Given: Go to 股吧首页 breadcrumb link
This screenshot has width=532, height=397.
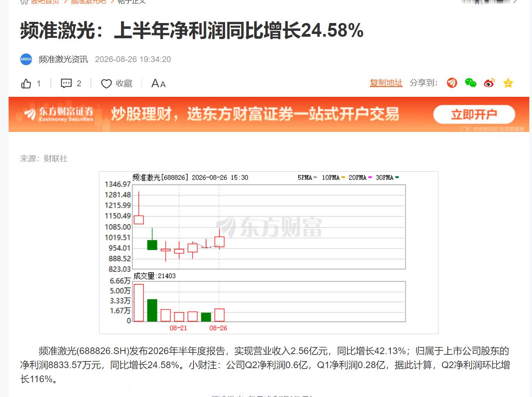Looking at the screenshot, I should point(45,2).
